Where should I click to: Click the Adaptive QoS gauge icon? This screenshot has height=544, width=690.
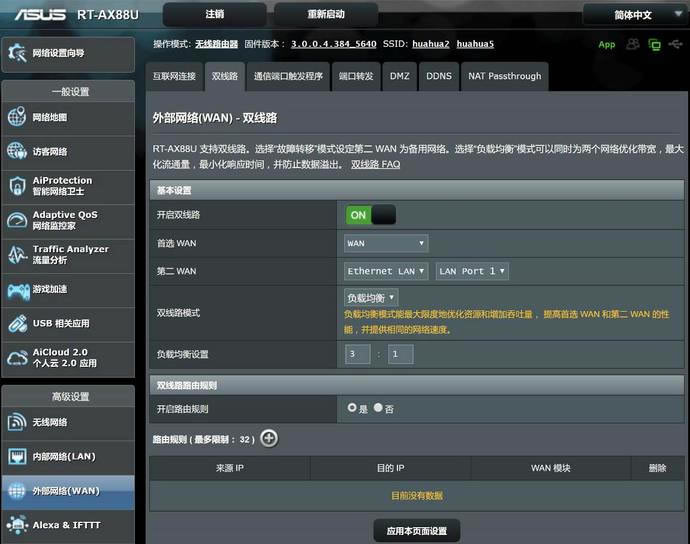pos(17,220)
